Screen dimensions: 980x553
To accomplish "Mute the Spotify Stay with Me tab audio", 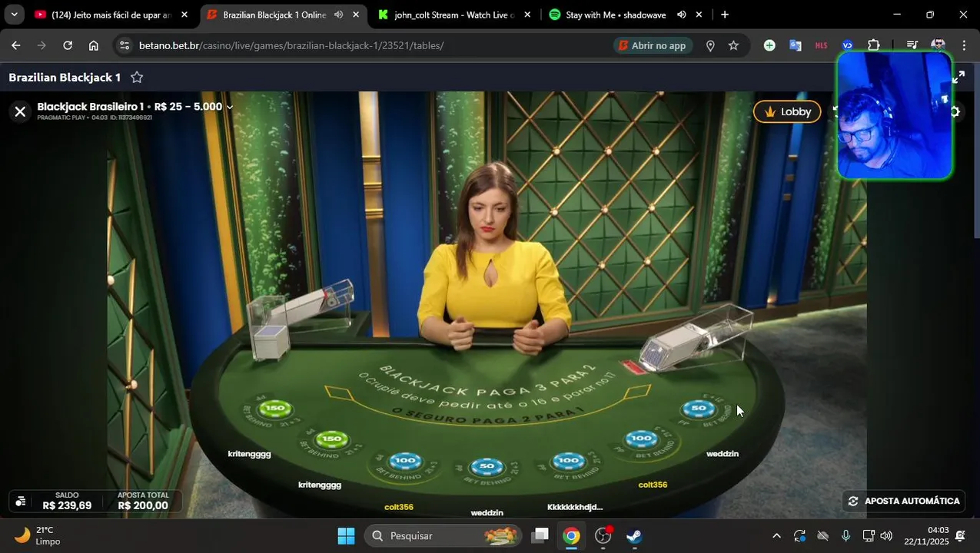I will pyautogui.click(x=681, y=15).
